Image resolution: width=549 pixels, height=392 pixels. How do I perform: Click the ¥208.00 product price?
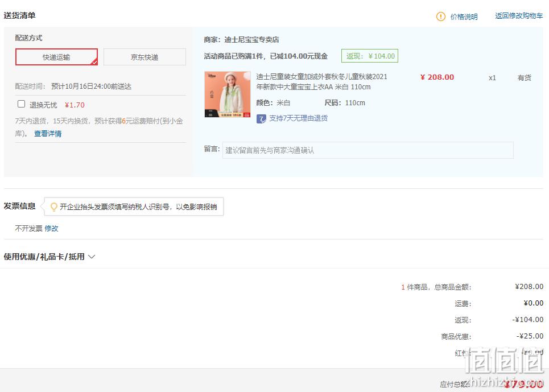click(x=437, y=77)
